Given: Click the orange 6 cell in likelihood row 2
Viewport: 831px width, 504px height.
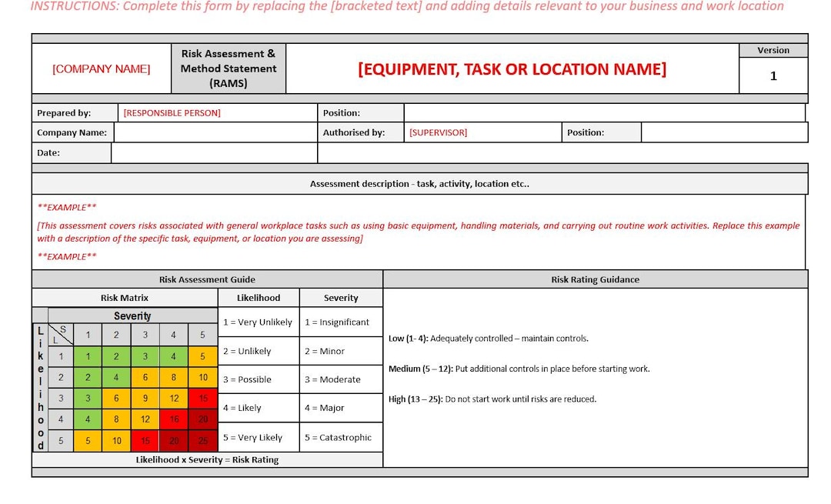Looking at the screenshot, I should [x=145, y=377].
